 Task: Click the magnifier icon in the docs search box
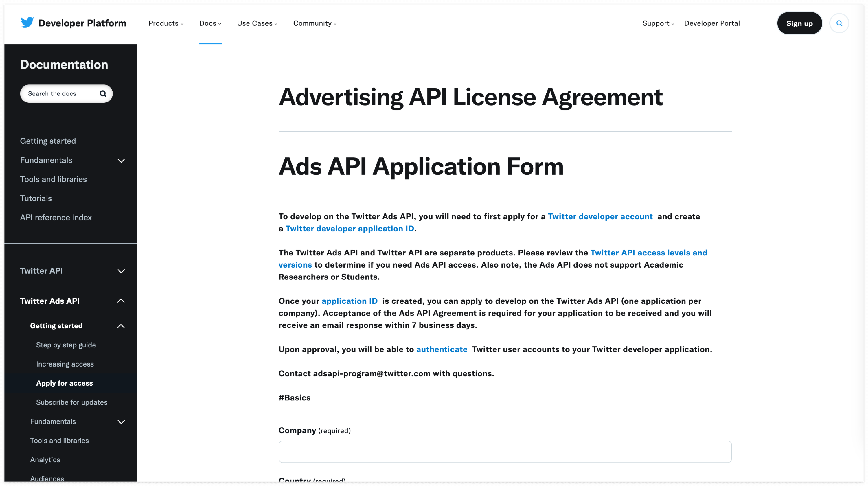pos(103,94)
